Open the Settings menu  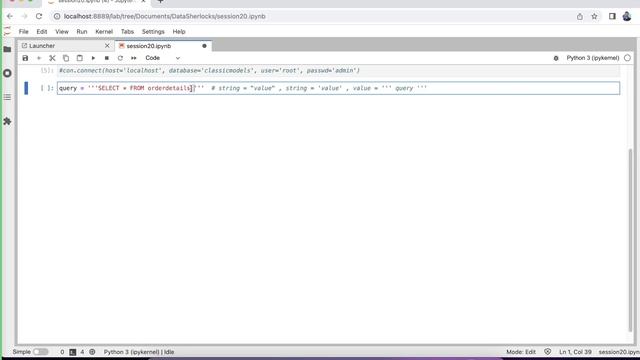click(x=153, y=31)
